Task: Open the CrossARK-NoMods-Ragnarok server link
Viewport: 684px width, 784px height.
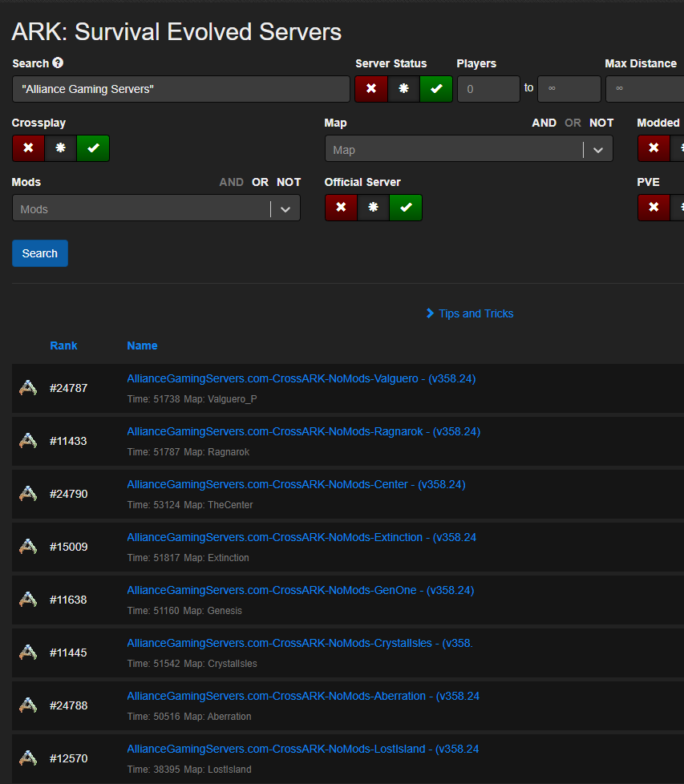Action: [303, 431]
